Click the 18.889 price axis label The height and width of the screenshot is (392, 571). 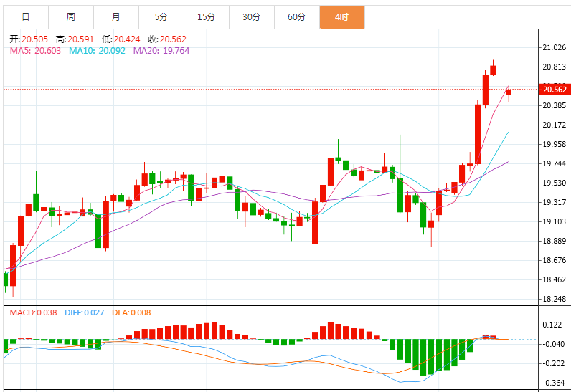point(555,241)
